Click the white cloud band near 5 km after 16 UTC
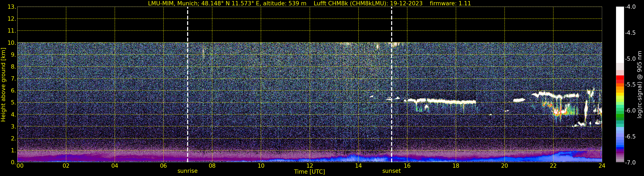Viewport: 644px width, 176px height. click(440, 101)
